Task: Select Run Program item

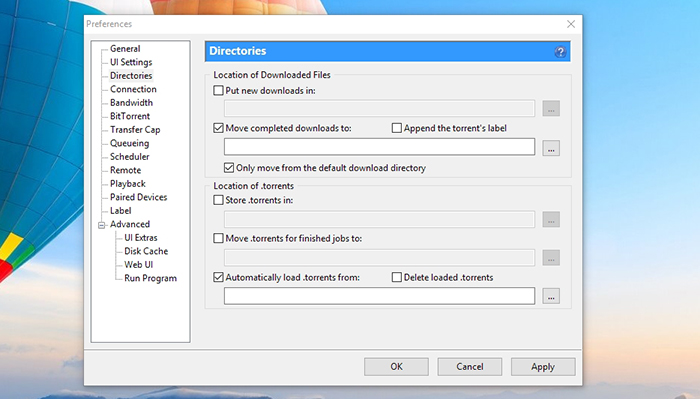Action: (150, 278)
